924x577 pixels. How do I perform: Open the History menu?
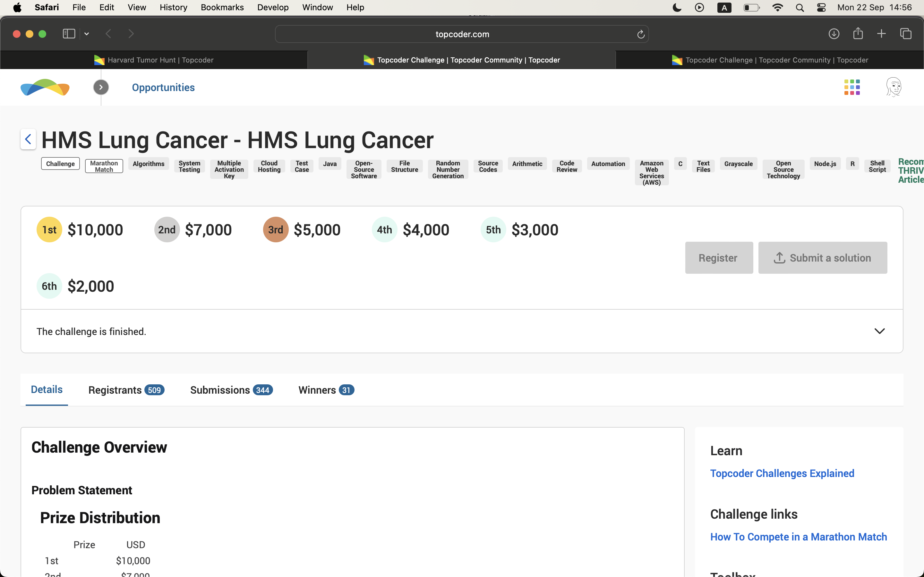tap(173, 7)
